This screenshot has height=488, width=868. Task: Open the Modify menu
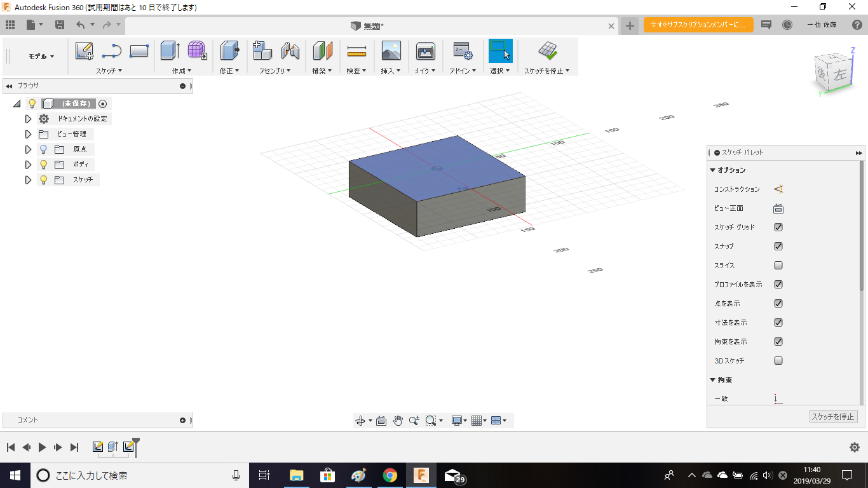(x=229, y=71)
